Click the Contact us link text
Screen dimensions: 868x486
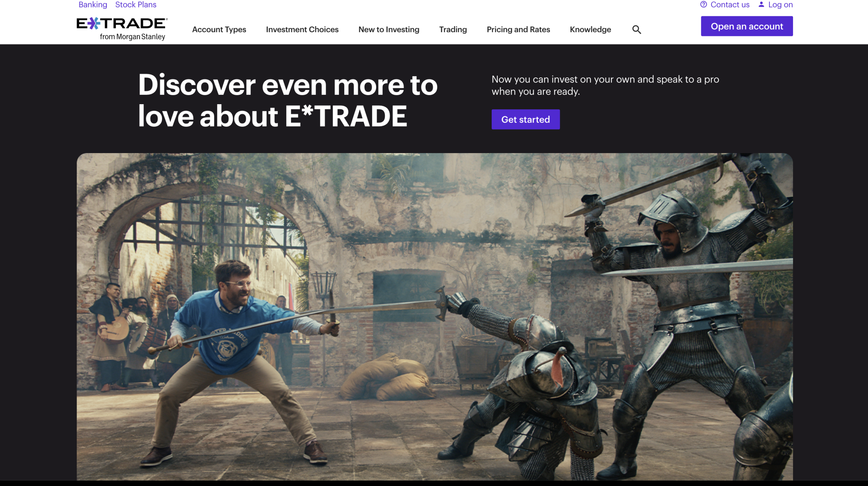[730, 4]
